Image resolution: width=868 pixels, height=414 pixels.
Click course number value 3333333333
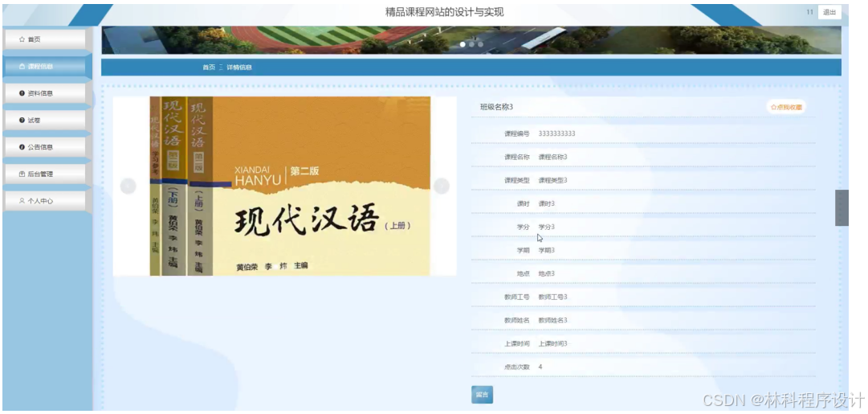(557, 133)
